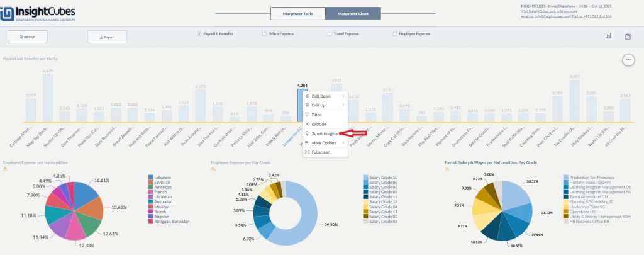
Task: Expand More Options in the context menu
Action: pos(325,143)
